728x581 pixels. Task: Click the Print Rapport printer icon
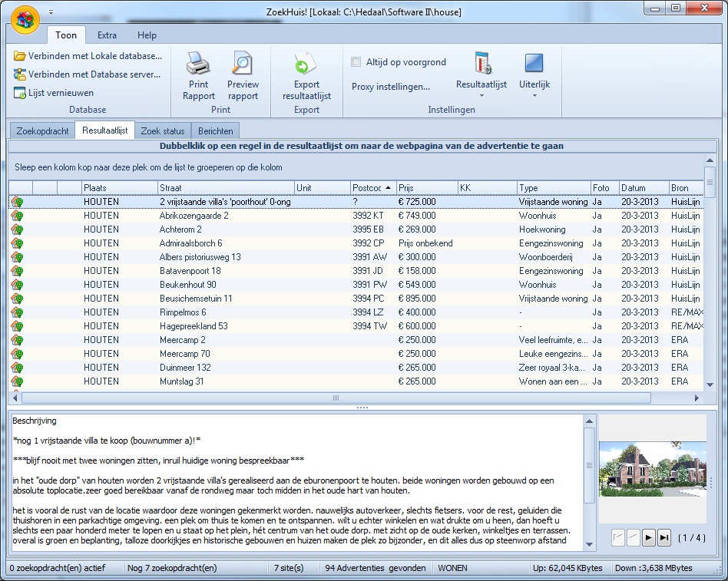point(199,64)
